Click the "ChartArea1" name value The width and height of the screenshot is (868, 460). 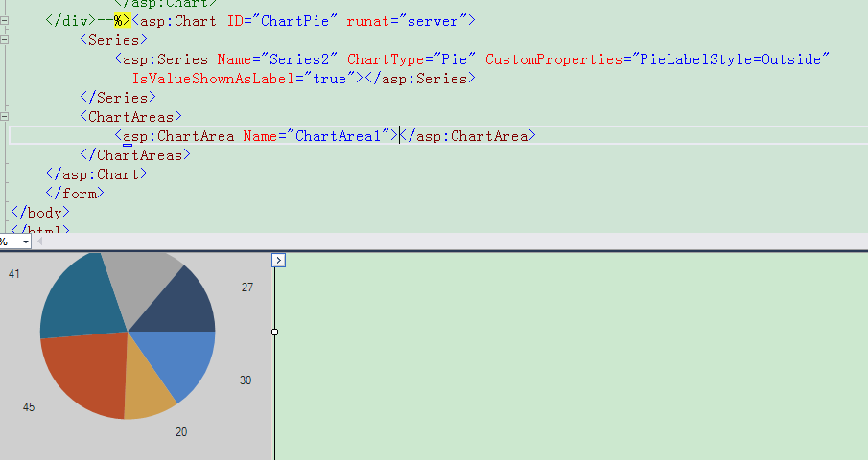point(339,135)
